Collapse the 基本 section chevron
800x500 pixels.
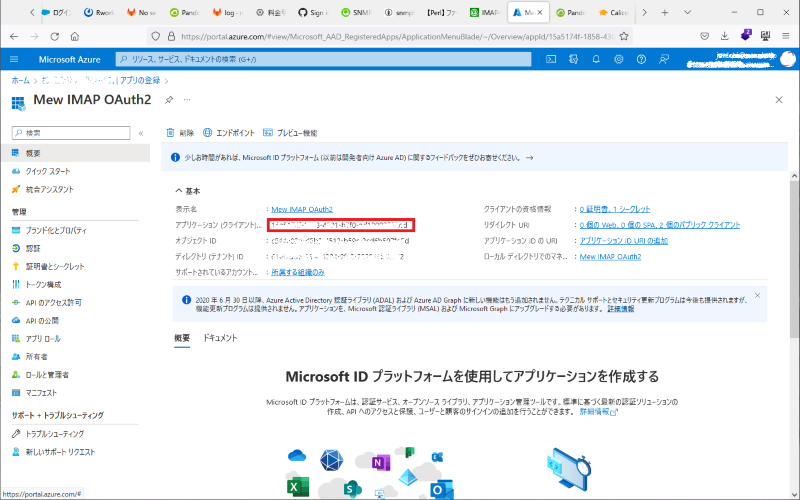pos(179,190)
